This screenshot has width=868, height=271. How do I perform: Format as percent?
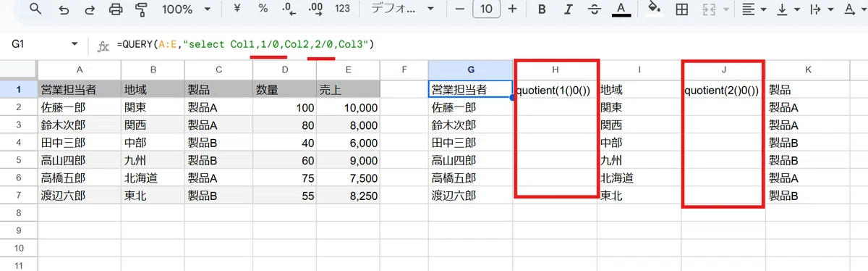[x=263, y=9]
